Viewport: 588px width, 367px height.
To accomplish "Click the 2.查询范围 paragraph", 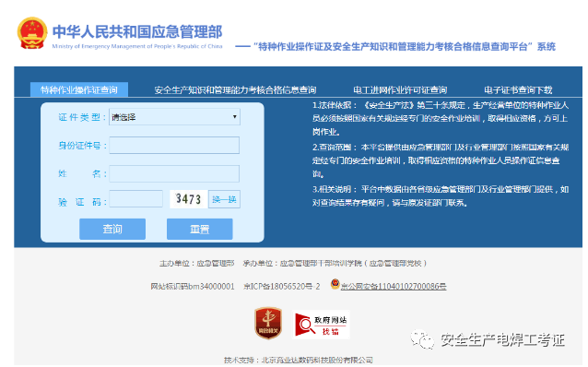I will [441, 160].
